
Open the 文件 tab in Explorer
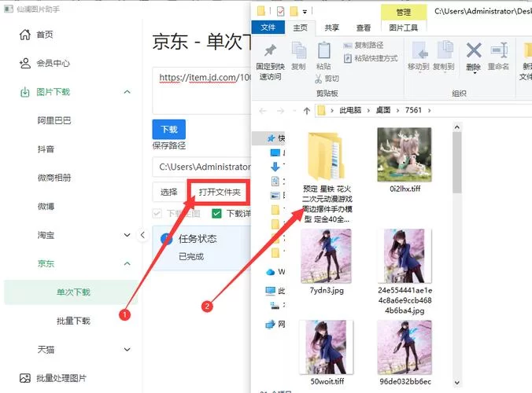click(x=268, y=28)
